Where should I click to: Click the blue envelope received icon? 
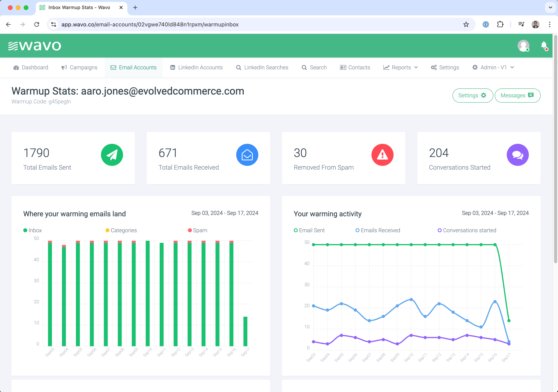click(247, 155)
